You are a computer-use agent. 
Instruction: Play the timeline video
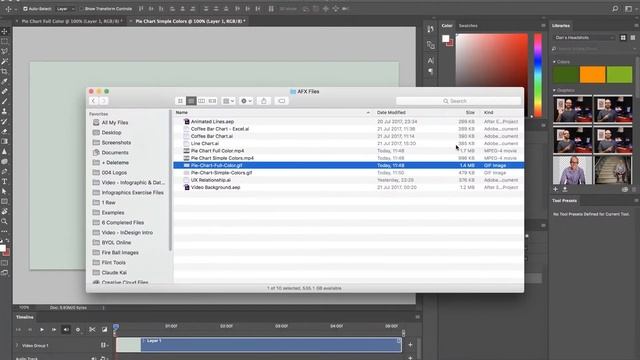point(42,329)
